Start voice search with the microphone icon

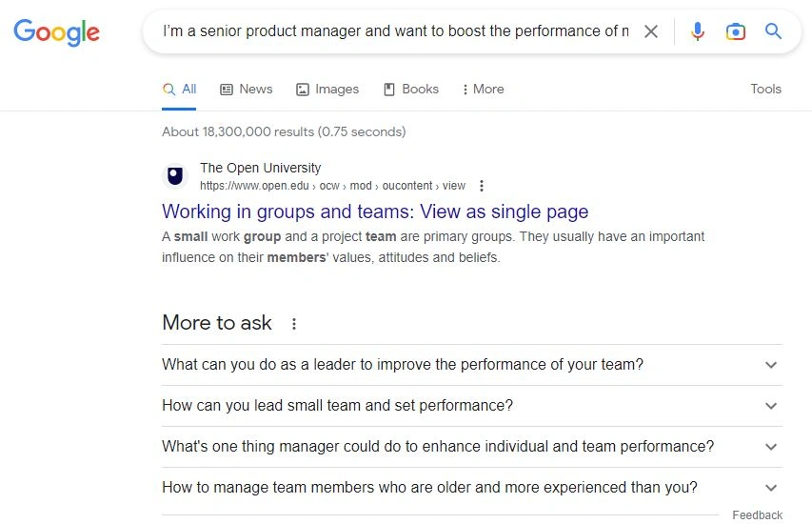698,31
